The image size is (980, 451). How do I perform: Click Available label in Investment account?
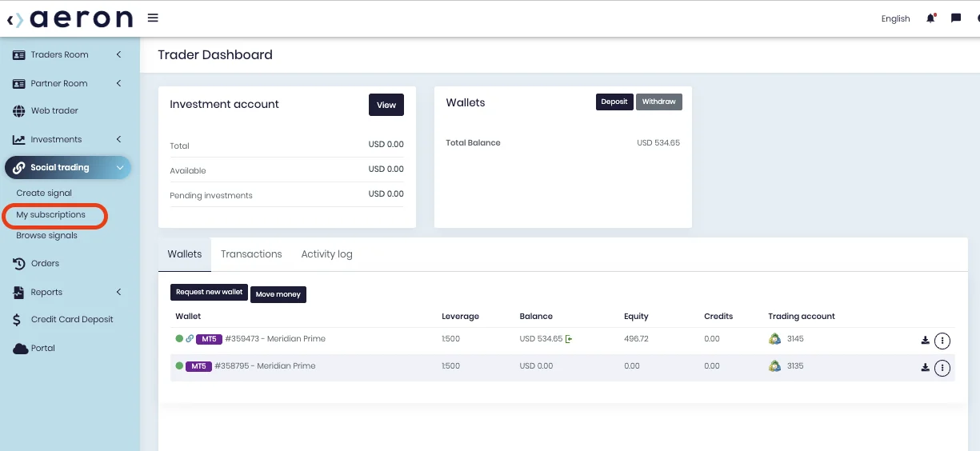[x=188, y=171]
